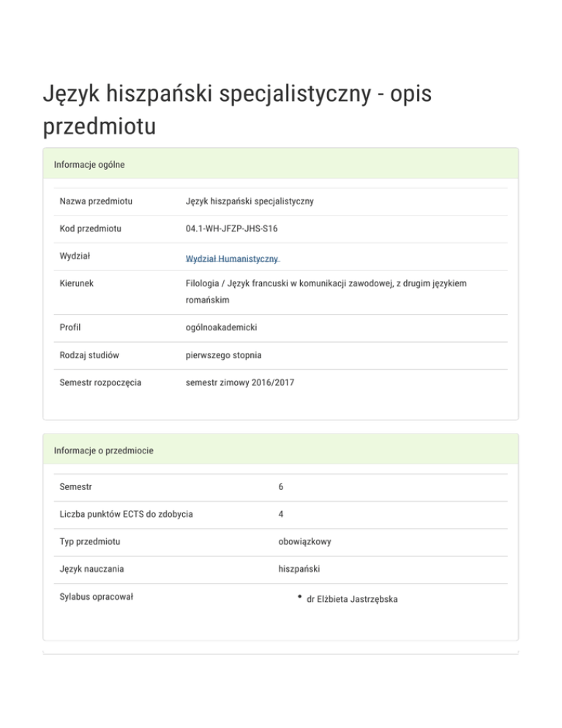Click the 'Typ przedmiotu' row label
The height and width of the screenshot is (728, 562).
(90, 542)
